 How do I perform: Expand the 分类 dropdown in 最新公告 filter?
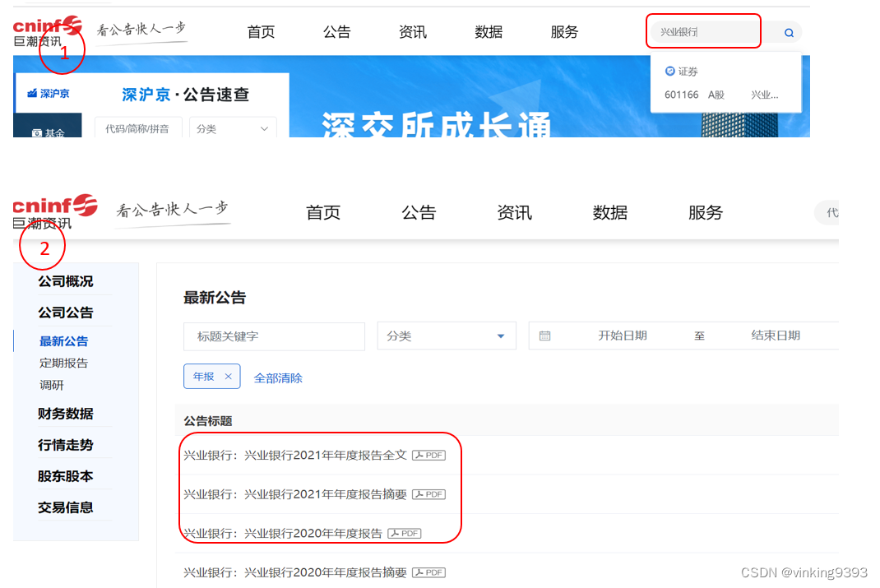click(447, 336)
